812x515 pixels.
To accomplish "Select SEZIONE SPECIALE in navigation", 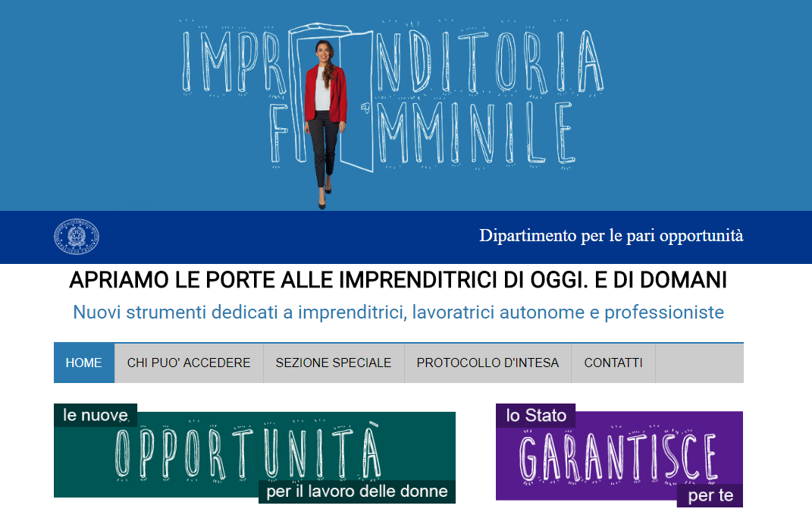I will (x=334, y=363).
